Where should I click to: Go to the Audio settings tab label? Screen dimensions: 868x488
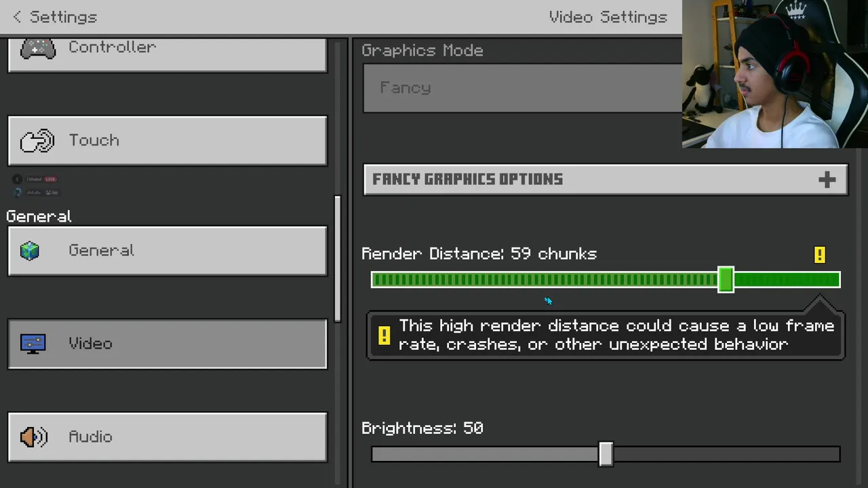click(90, 437)
